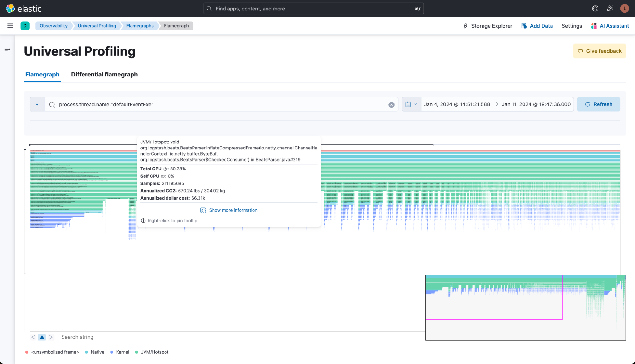
Task: Click the flamegraph minimap overview
Action: pos(525,308)
